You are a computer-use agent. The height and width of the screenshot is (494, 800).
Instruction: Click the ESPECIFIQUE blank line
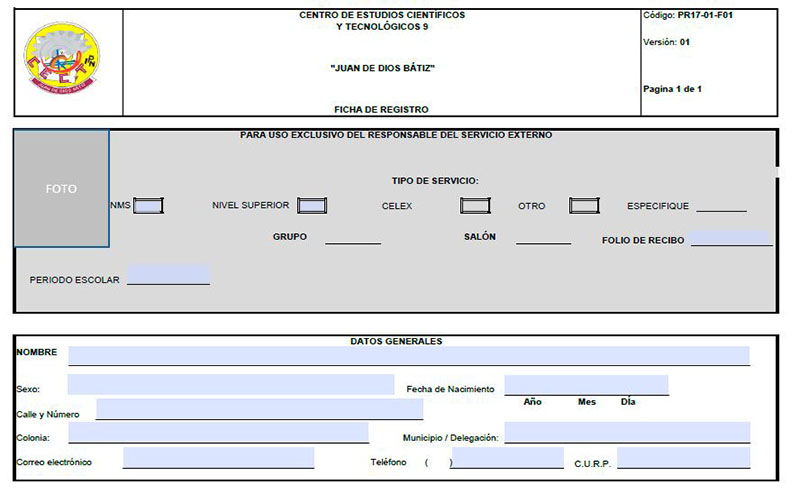tap(721, 206)
